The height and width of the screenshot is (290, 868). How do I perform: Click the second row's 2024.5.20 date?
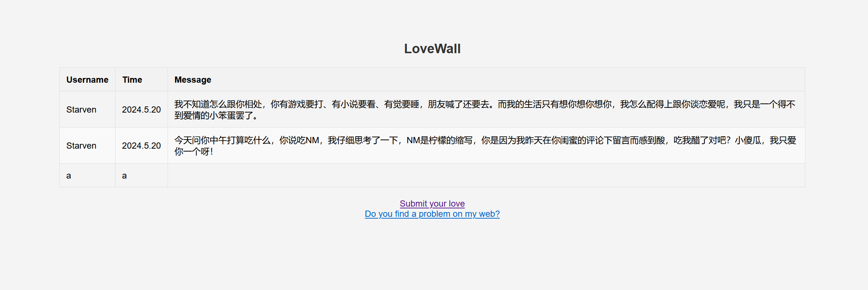point(141,146)
